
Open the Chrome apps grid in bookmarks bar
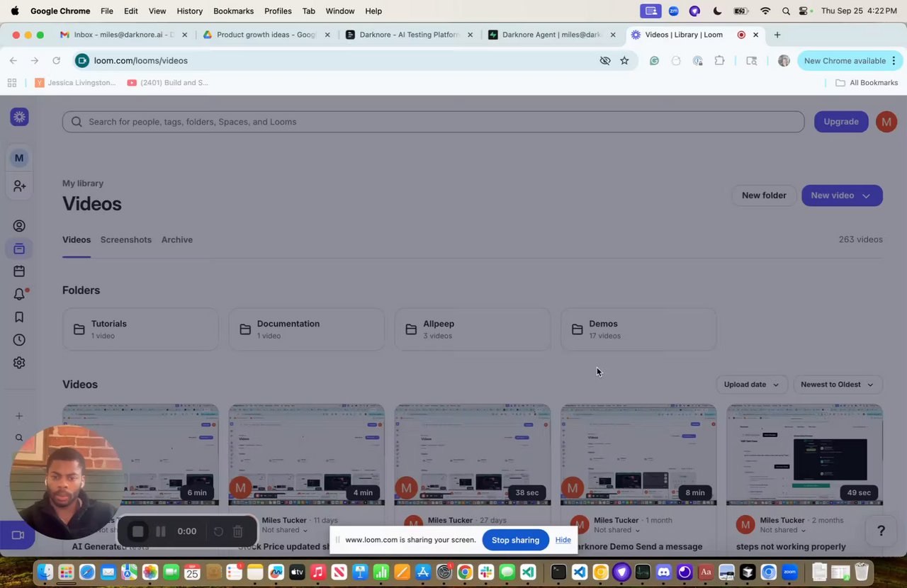11,83
